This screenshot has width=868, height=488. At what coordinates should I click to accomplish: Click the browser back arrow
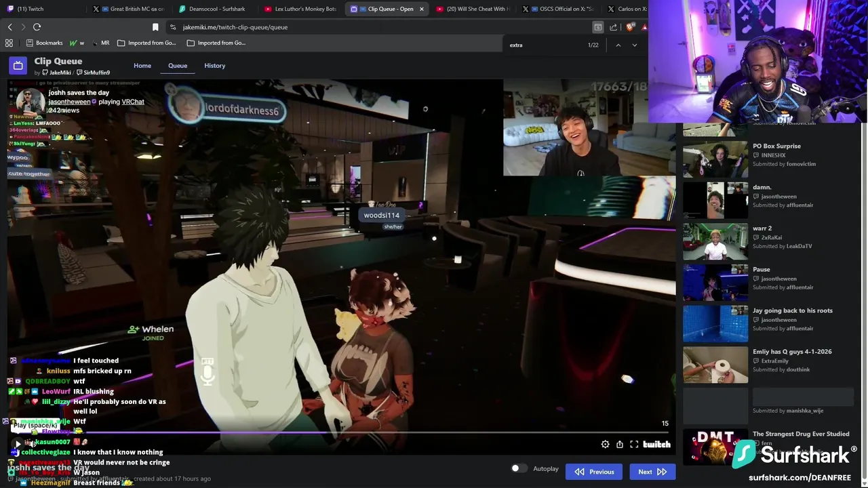pos(9,27)
